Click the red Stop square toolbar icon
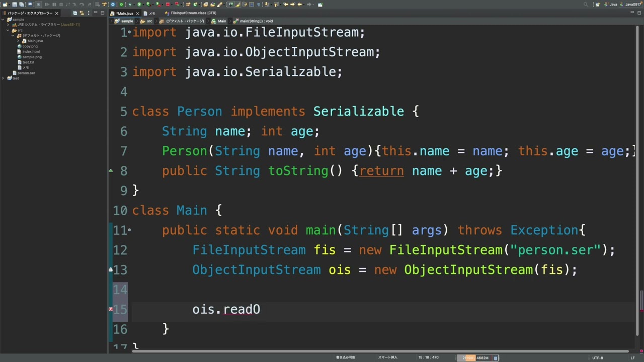 [x=168, y=5]
